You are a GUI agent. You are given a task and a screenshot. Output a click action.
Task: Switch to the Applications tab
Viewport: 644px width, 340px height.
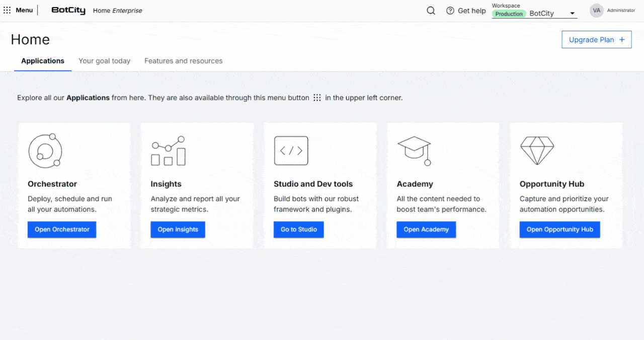click(43, 61)
